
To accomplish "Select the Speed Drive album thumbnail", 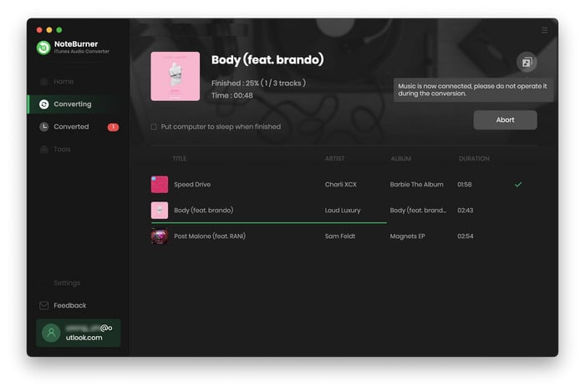I will [159, 185].
